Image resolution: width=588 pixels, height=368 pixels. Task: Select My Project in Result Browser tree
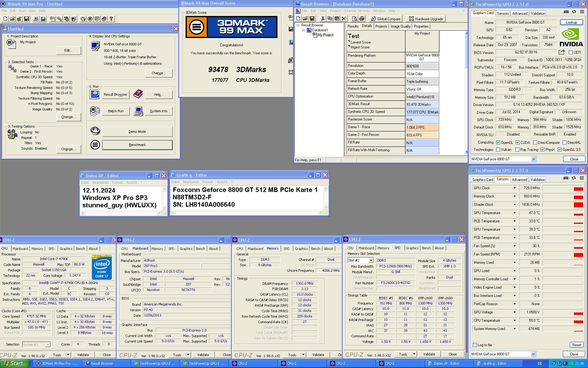click(x=325, y=35)
